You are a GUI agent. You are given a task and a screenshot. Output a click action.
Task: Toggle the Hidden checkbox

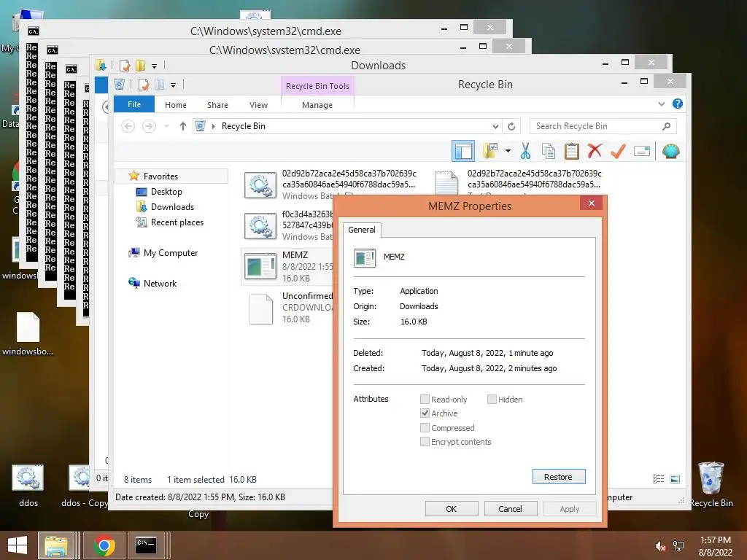(492, 399)
